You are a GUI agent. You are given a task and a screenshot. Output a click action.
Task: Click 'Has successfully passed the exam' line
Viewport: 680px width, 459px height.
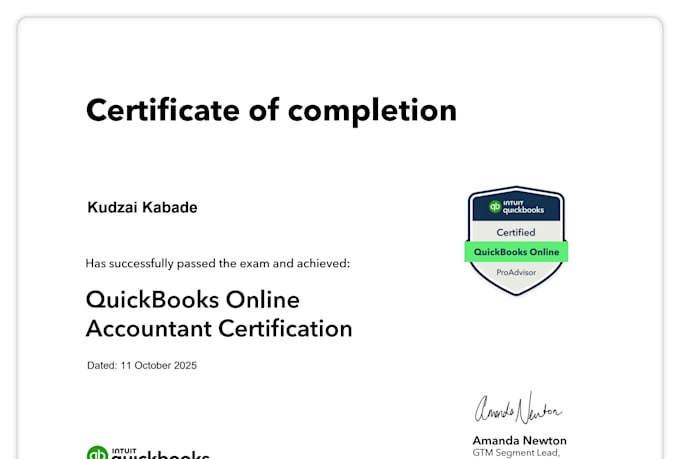218,263
